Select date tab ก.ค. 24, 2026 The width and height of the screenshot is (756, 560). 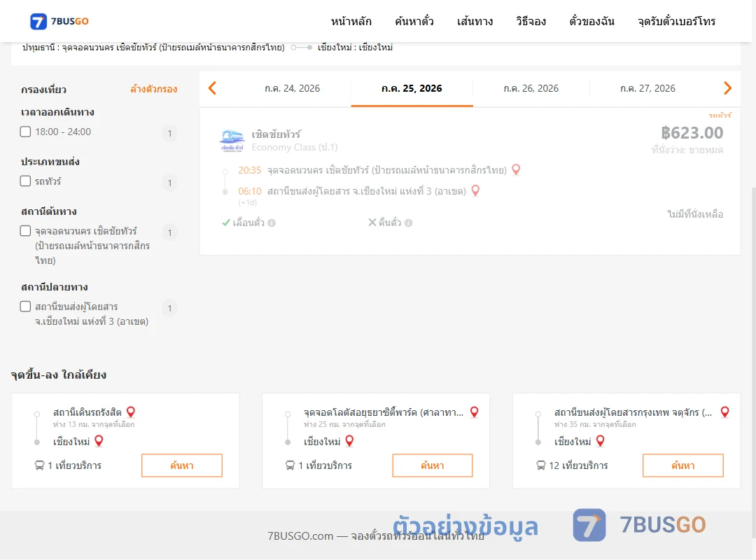coord(292,88)
